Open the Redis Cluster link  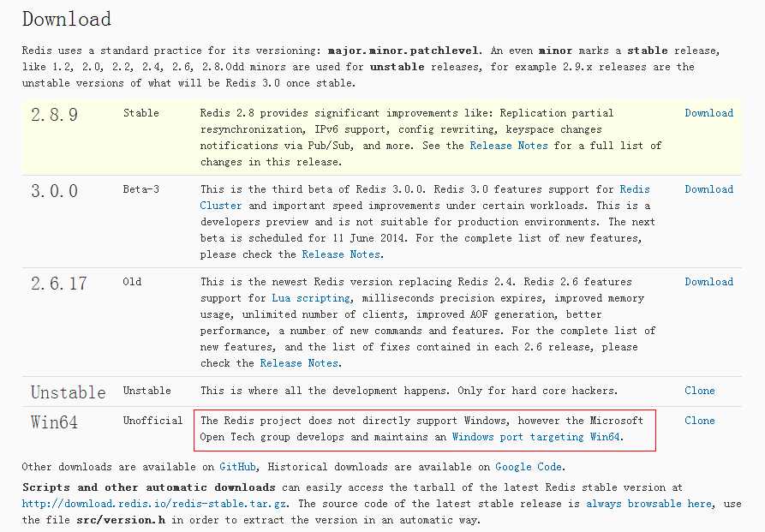(424, 197)
